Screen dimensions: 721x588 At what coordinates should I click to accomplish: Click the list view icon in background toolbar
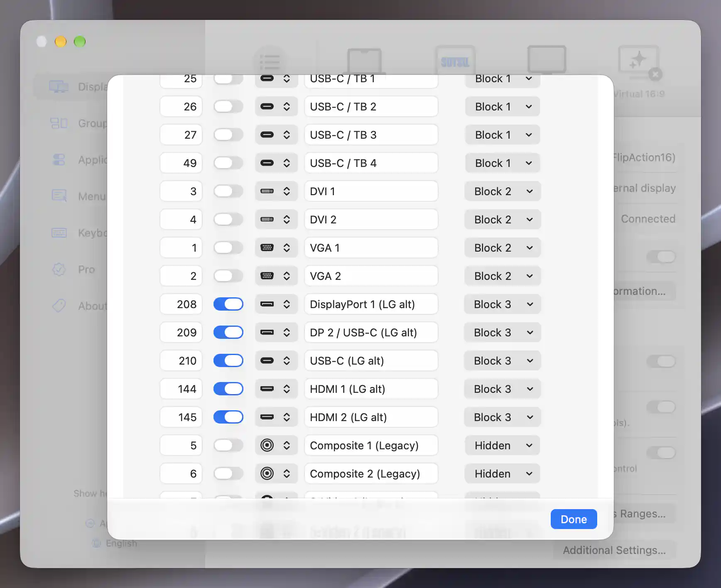(270, 62)
